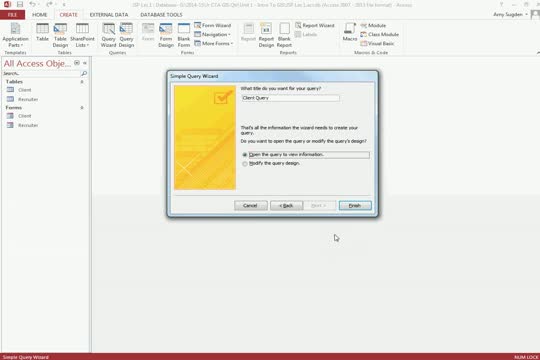The height and width of the screenshot is (360, 540).
Task: Switch to the HOME tab
Action: (x=40, y=15)
